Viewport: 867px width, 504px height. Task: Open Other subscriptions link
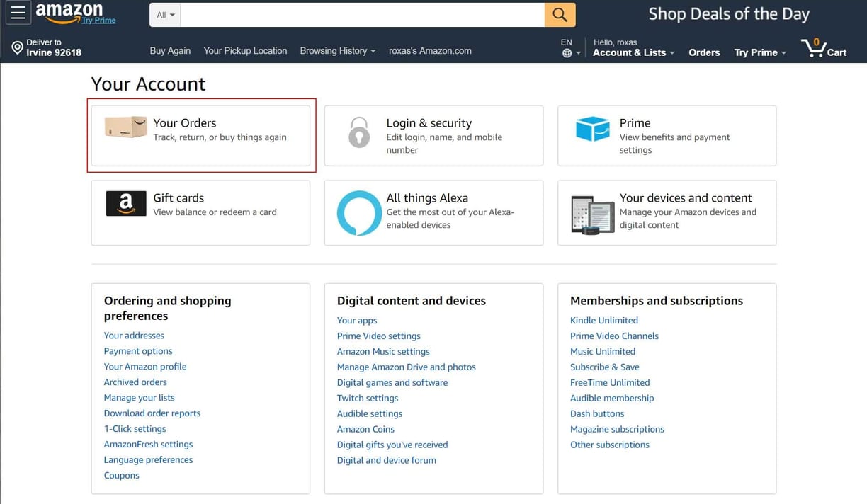tap(610, 445)
